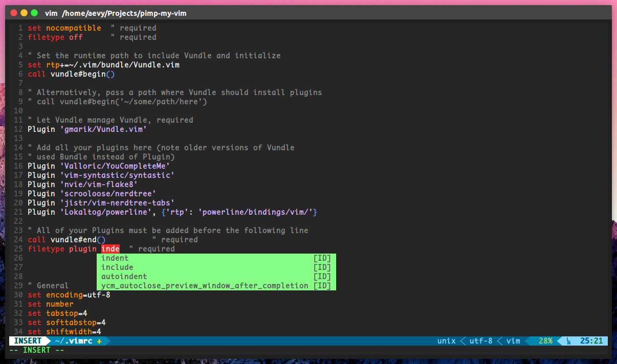The height and width of the screenshot is (364, 617).
Task: Click line number 22 in the gutter
Action: 18,221
